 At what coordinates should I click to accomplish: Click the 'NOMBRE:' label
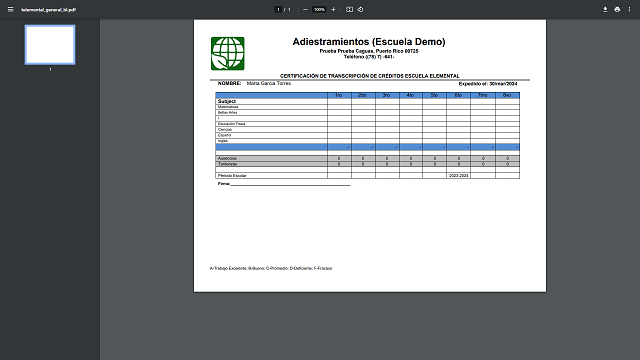pyautogui.click(x=229, y=83)
